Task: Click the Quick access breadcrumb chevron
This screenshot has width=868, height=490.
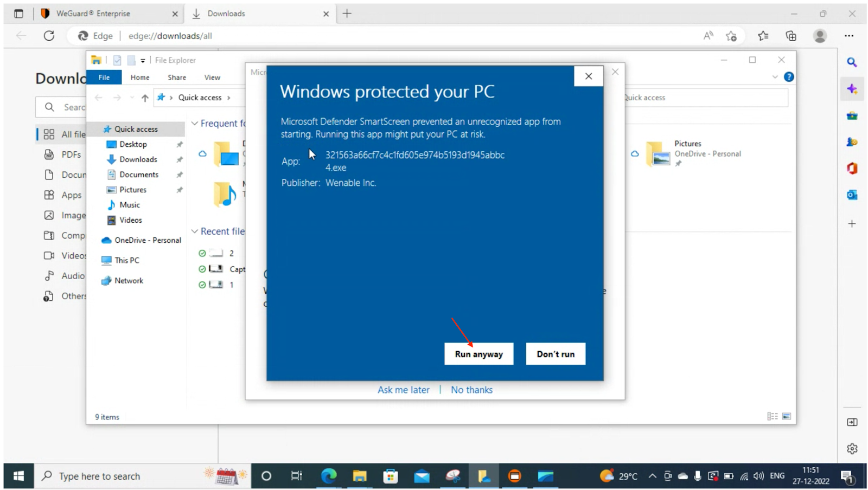Action: pos(228,98)
